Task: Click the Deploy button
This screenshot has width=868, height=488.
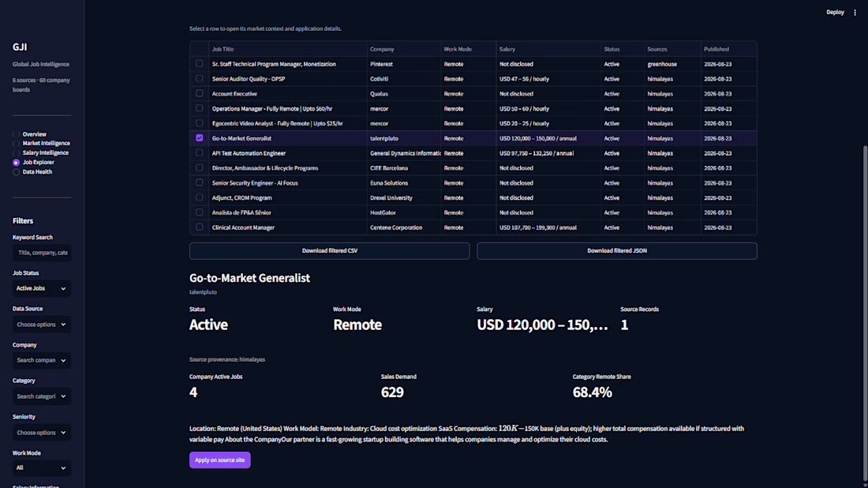Action: pyautogui.click(x=835, y=12)
